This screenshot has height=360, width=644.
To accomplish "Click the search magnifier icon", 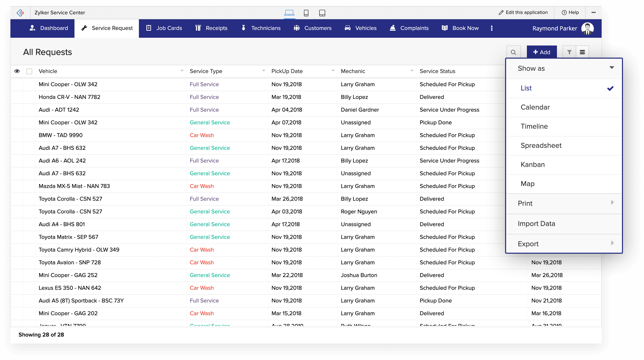I will coord(513,52).
